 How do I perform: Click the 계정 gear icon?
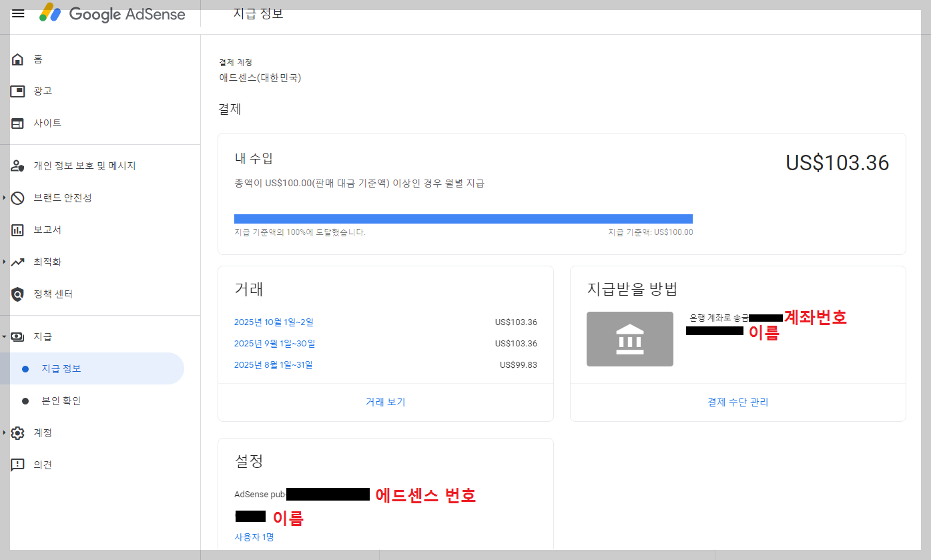pyautogui.click(x=18, y=433)
